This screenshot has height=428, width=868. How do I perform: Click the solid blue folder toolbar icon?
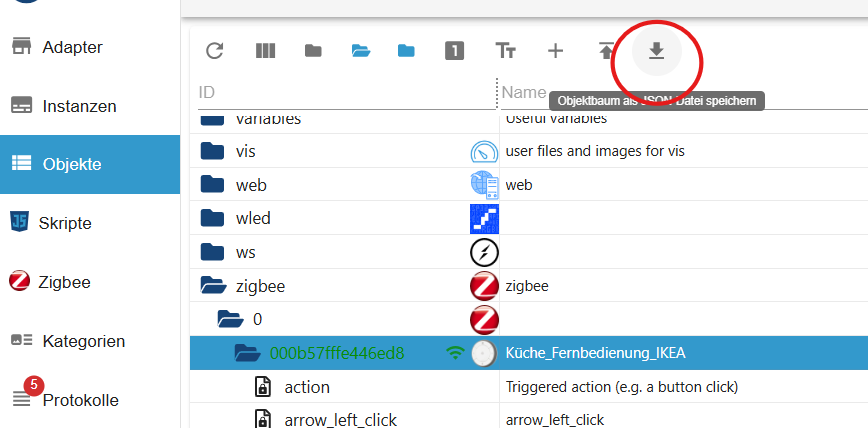pos(406,51)
